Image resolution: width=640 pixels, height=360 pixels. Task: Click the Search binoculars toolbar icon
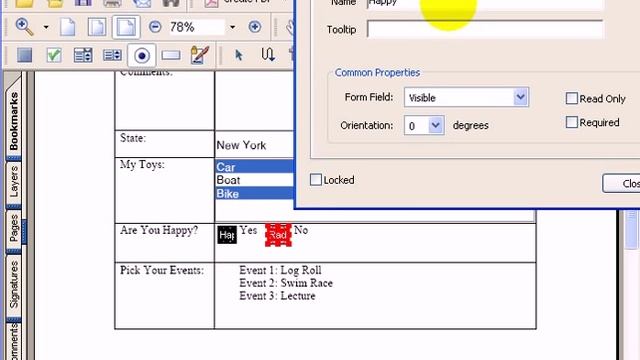(x=171, y=3)
